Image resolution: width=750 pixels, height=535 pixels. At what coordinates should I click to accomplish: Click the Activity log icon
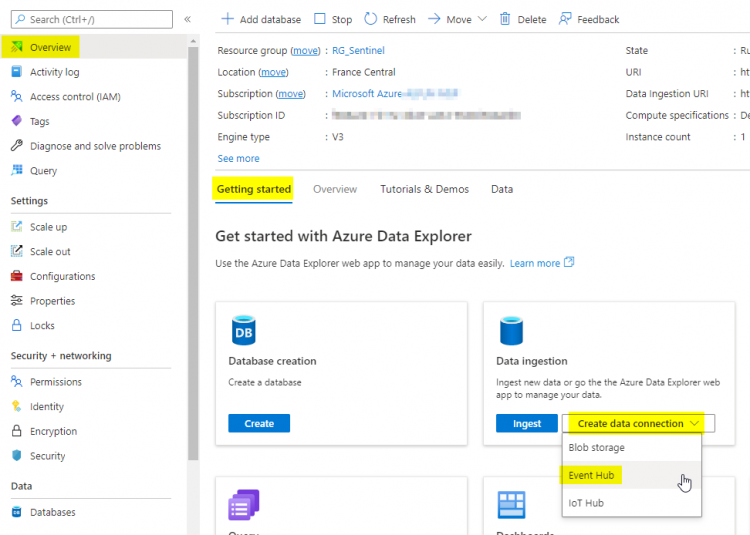click(x=17, y=72)
